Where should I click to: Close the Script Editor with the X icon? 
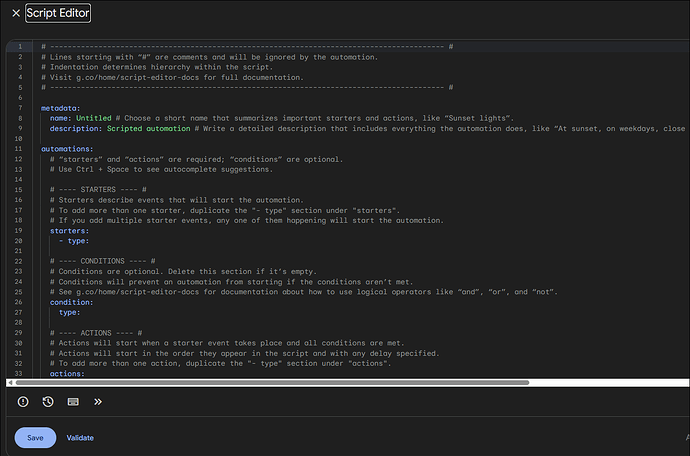15,13
